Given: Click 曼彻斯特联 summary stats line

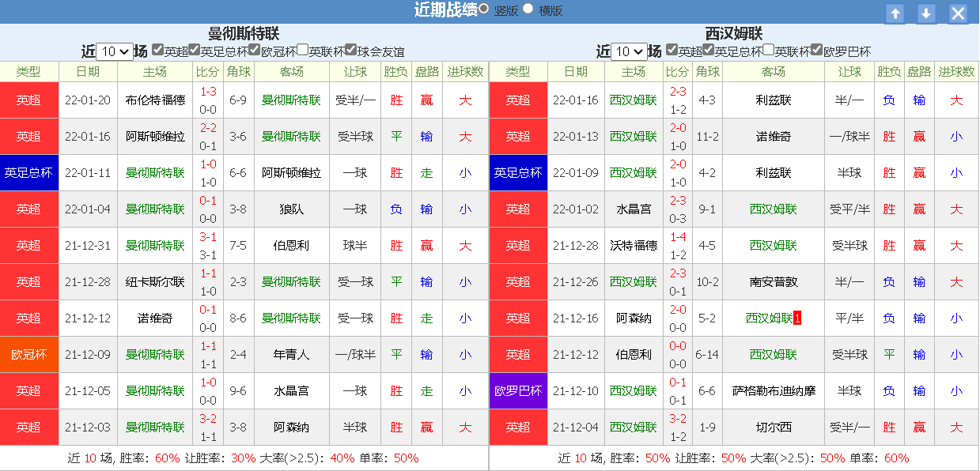Looking at the screenshot, I should click(244, 458).
